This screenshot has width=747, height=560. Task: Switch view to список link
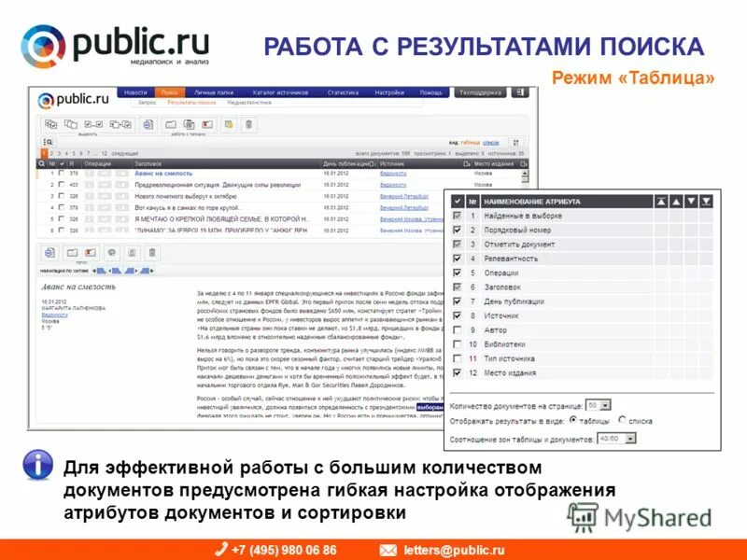coord(491,143)
